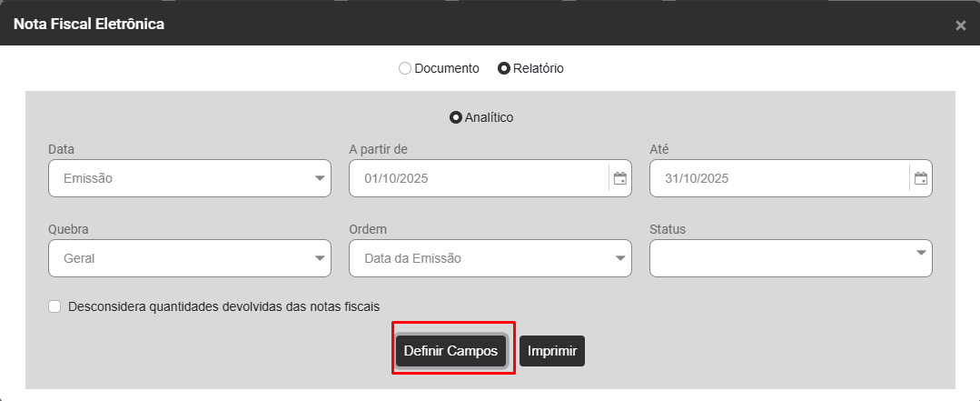Open the Quebra dropdown showing Geral
Screen dimensions: 980x401
tap(190, 258)
